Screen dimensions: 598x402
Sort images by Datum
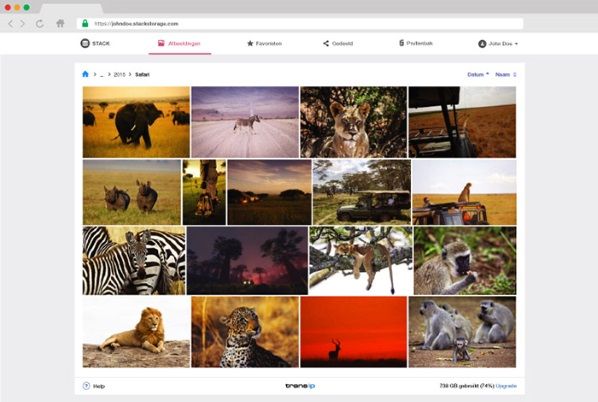tap(478, 74)
